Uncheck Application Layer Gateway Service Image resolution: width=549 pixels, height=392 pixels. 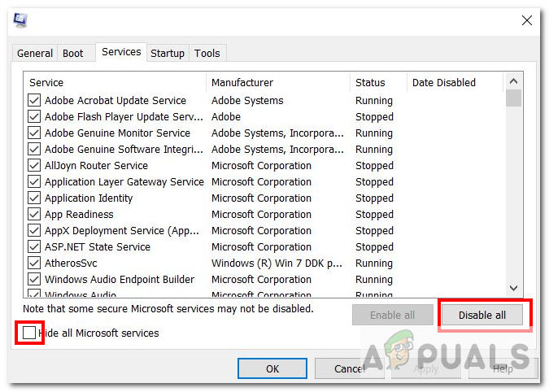[34, 181]
